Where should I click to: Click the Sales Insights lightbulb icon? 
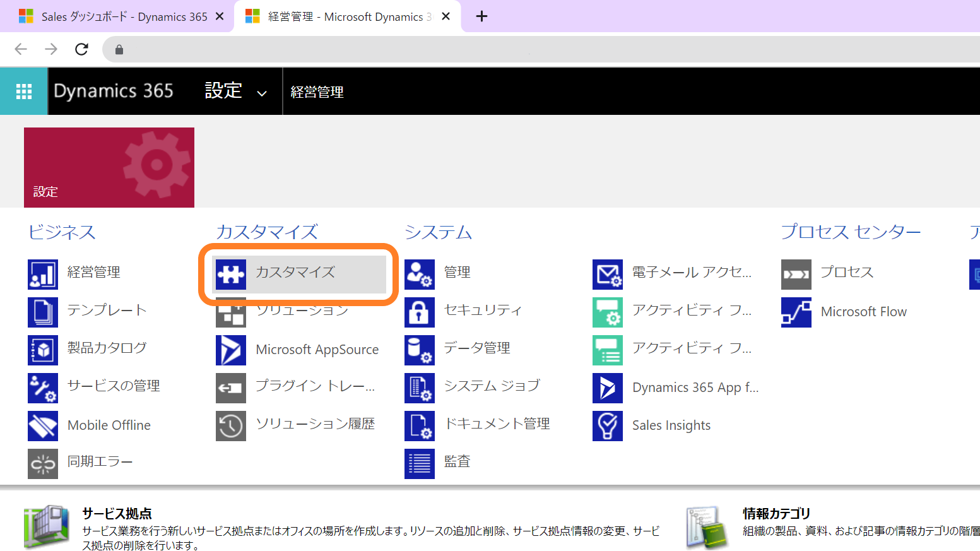click(x=608, y=426)
